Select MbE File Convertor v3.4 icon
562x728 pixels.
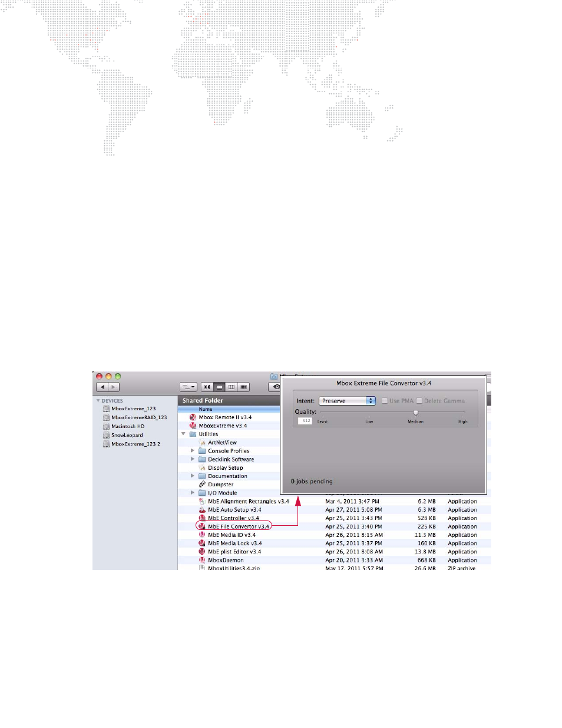click(x=202, y=526)
